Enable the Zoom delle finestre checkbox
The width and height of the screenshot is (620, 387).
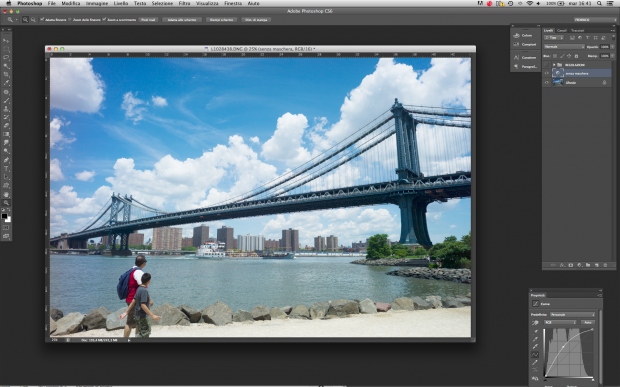[70, 19]
